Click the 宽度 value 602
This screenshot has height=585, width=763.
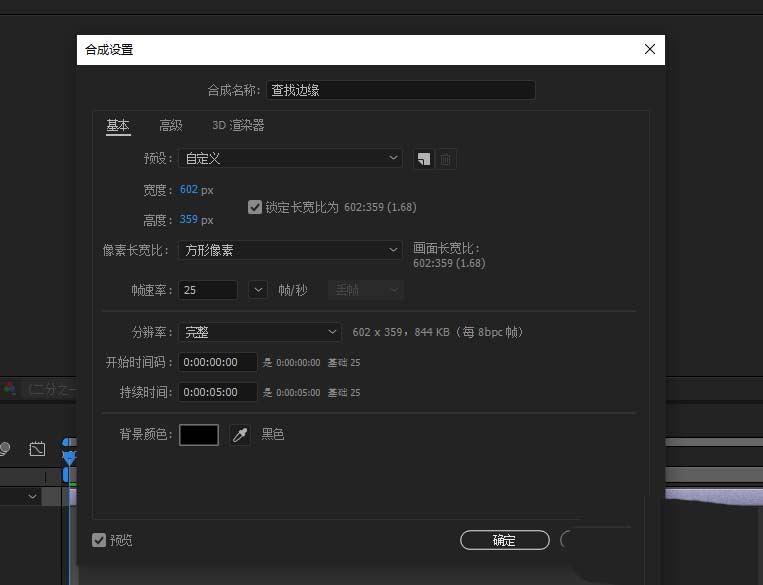(x=189, y=189)
